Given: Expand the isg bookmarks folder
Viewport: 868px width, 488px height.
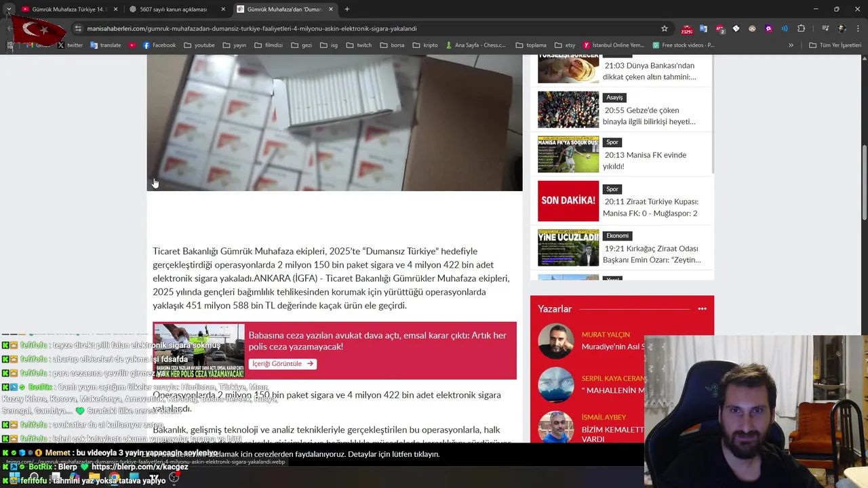Looking at the screenshot, I should pos(329,45).
